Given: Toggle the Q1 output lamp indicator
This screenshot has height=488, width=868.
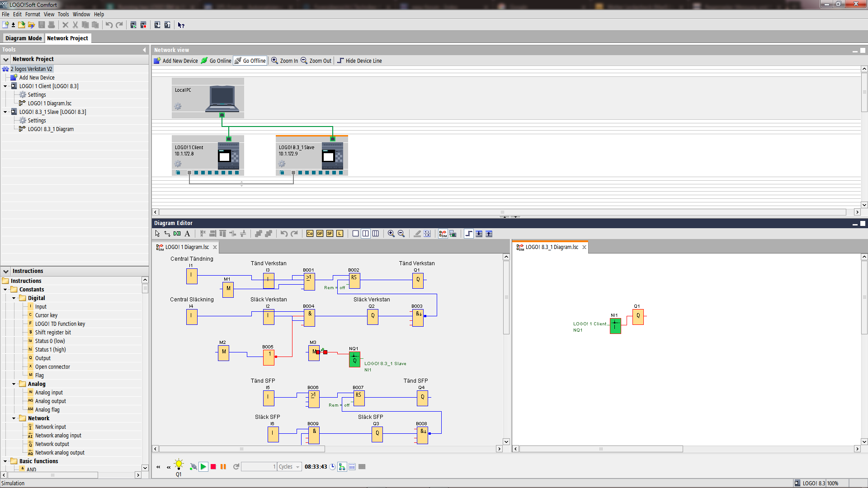Looking at the screenshot, I should pos(179,465).
